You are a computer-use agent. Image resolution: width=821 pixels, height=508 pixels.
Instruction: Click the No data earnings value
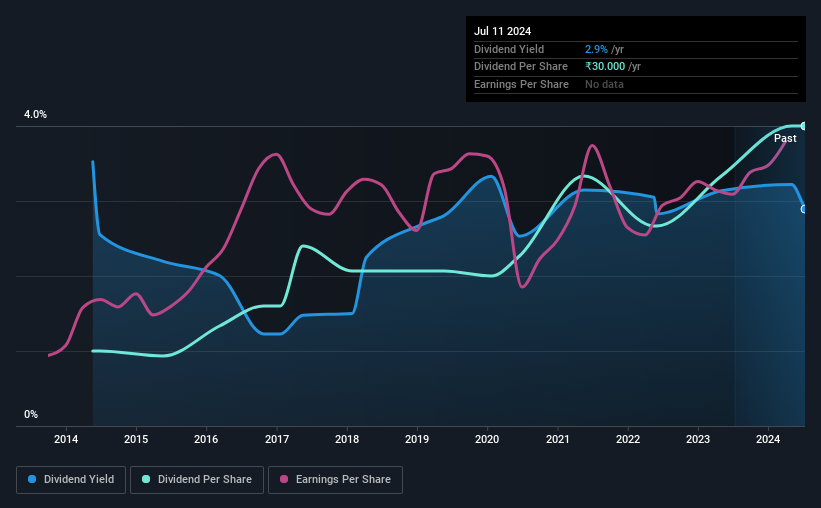pos(604,84)
